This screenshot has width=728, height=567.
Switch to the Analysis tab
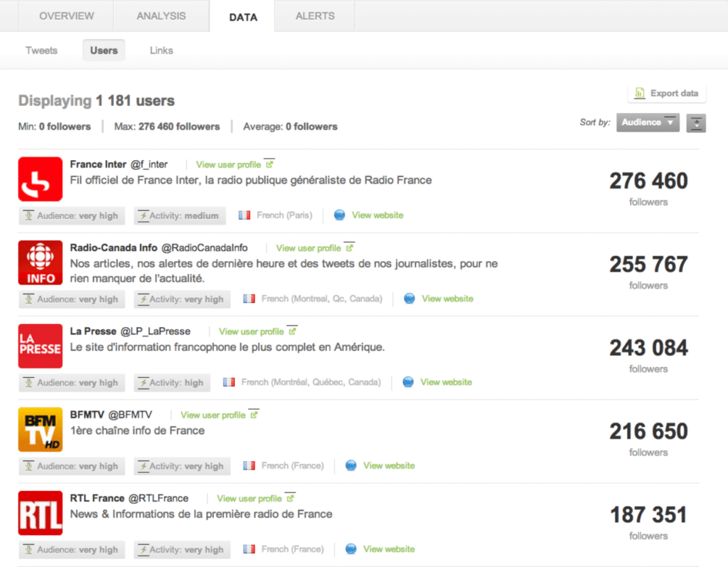(x=161, y=16)
